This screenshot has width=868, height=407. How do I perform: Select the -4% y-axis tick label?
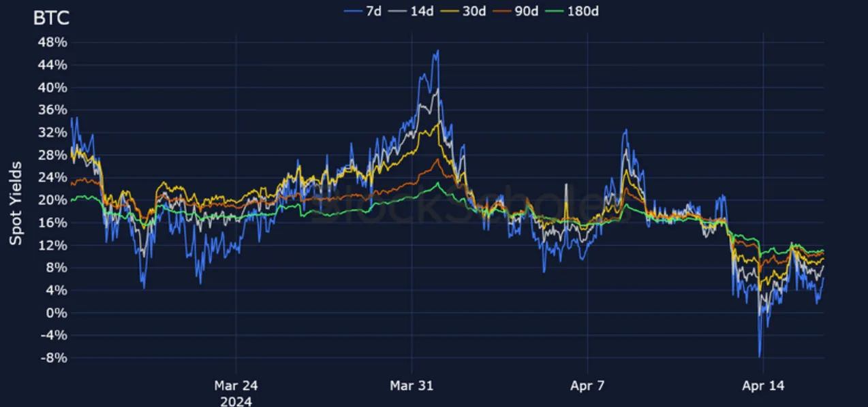point(52,335)
